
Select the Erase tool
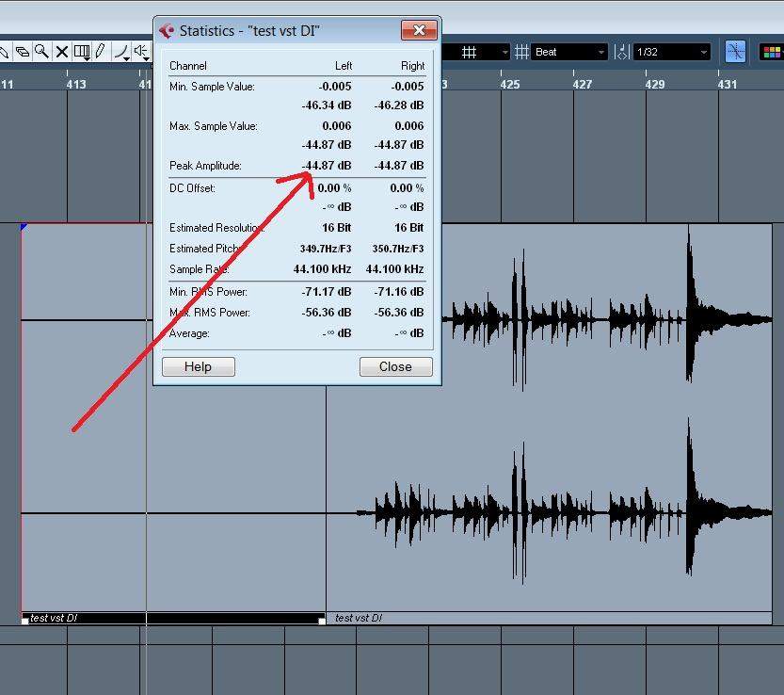point(23,52)
